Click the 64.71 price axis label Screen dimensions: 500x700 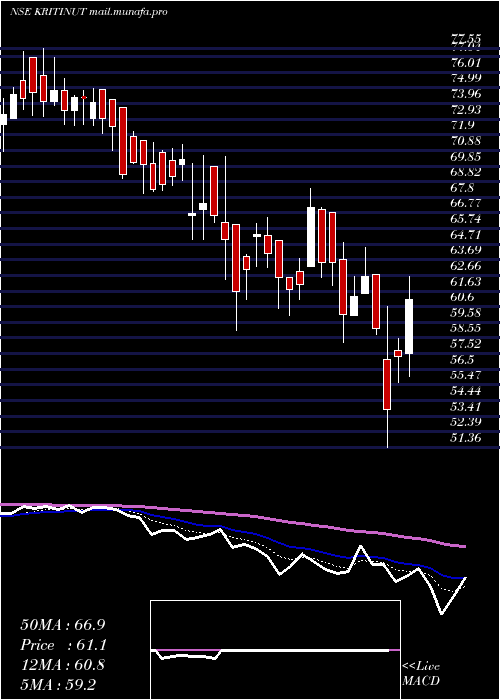(x=466, y=235)
